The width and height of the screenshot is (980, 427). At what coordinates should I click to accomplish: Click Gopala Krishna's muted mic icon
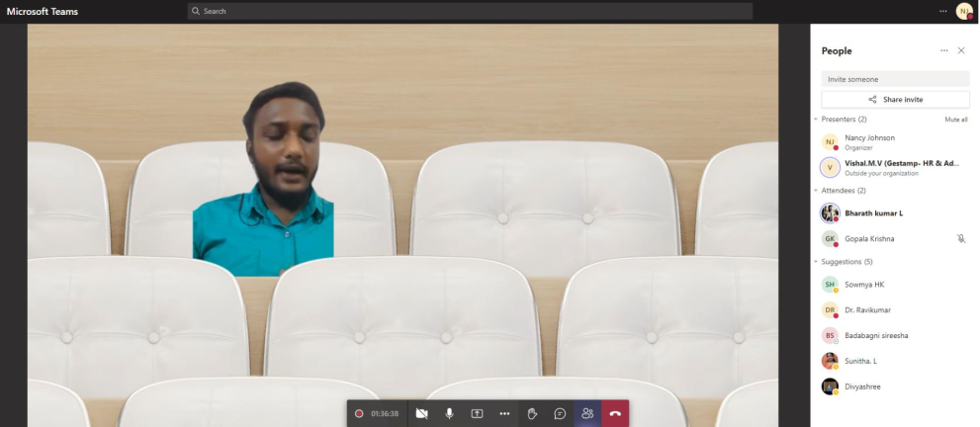(961, 238)
